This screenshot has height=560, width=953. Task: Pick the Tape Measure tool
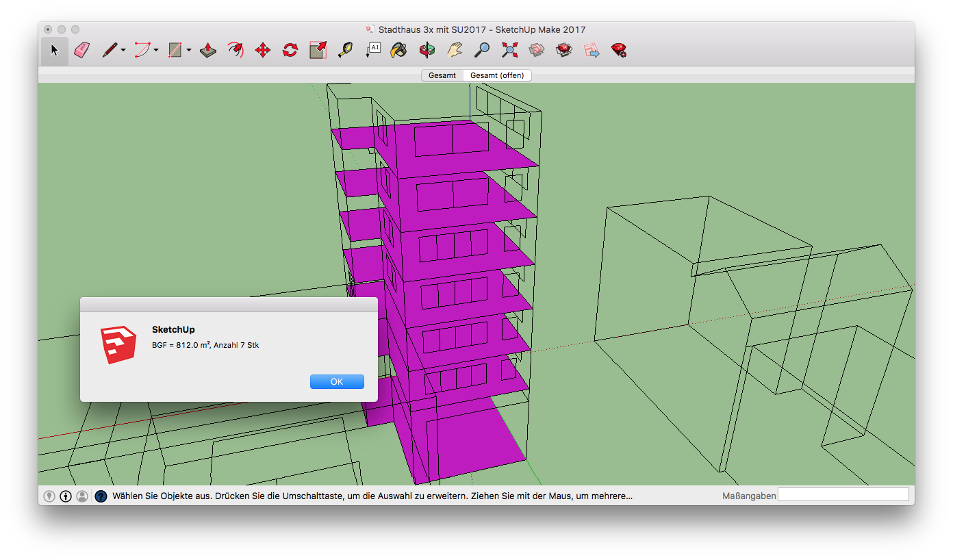click(346, 50)
